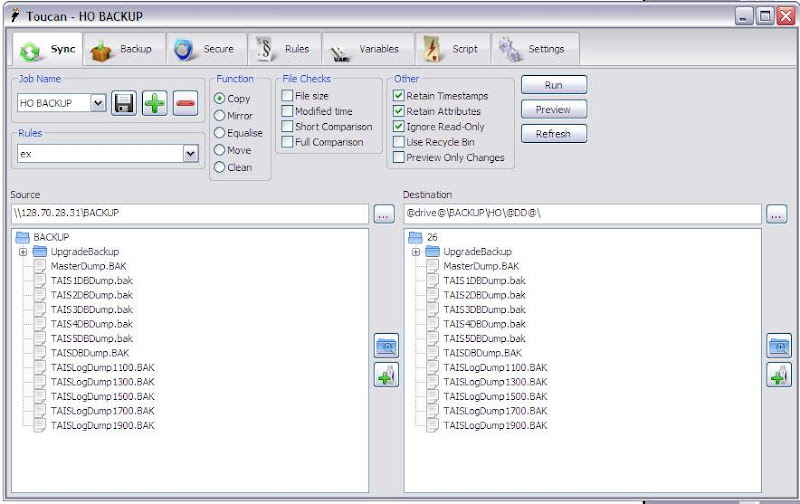The height and width of the screenshot is (504, 800).
Task: Select TAISLogDump1100.BAK in source tree
Action: (103, 367)
